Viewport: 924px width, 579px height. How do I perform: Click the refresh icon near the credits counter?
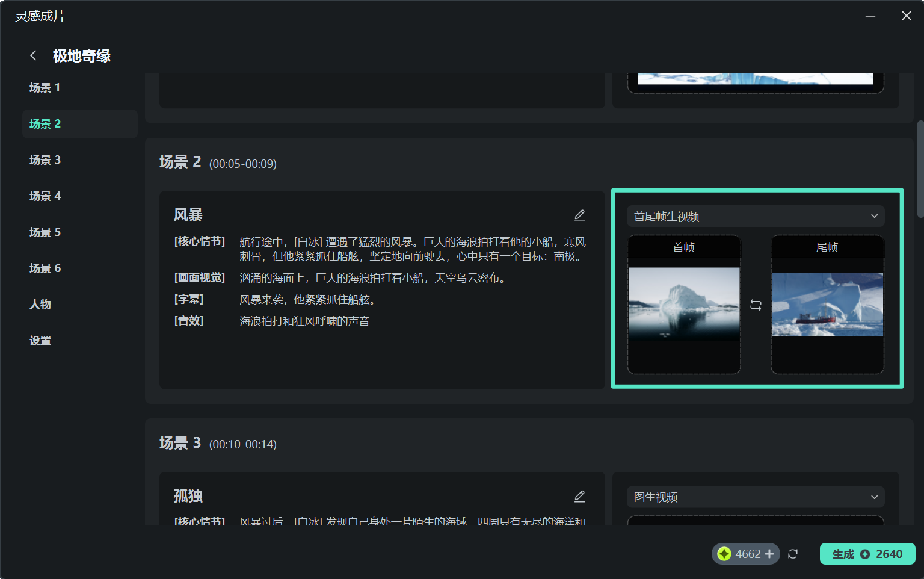793,554
